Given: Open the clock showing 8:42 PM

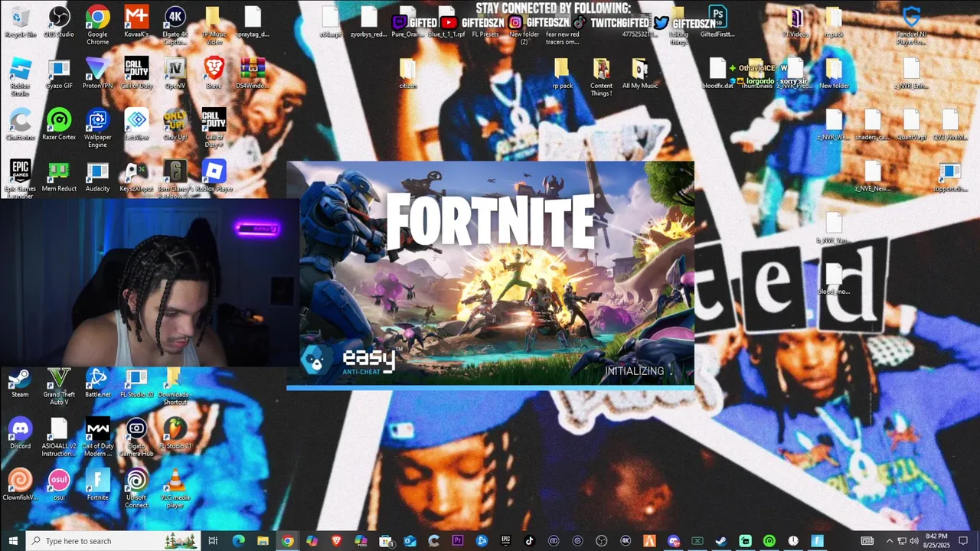Looking at the screenshot, I should (936, 541).
